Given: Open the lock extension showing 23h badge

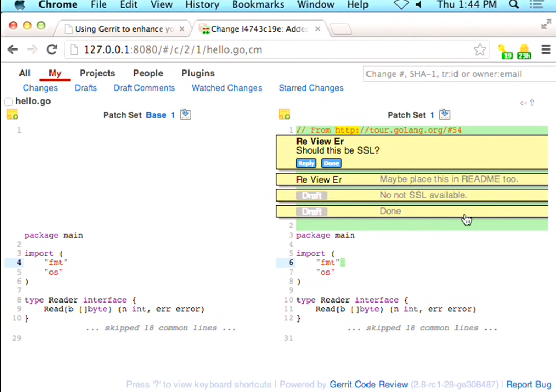Looking at the screenshot, I should coord(523,49).
